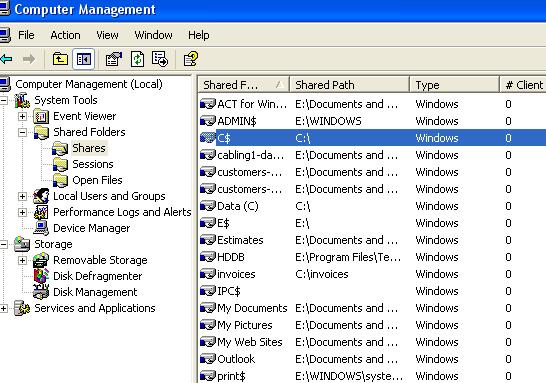546x383 pixels.
Task: Click the Help toolbar icon
Action: (x=191, y=59)
